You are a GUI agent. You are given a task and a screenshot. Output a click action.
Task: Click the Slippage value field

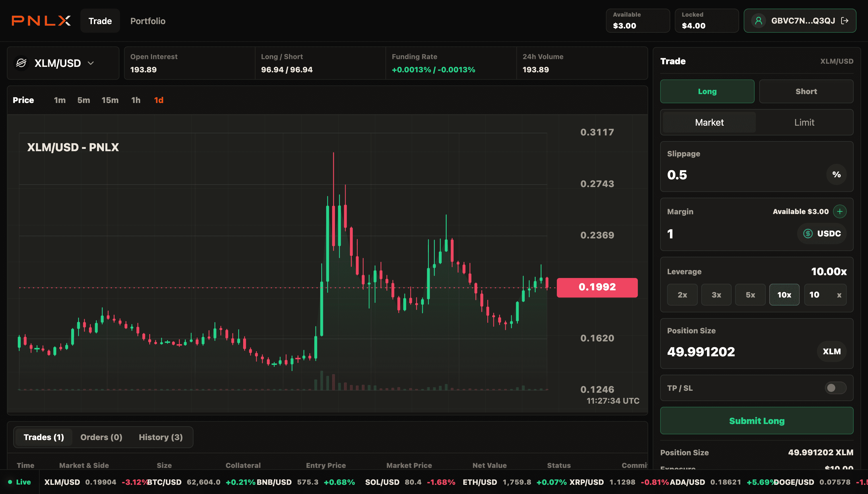(743, 175)
